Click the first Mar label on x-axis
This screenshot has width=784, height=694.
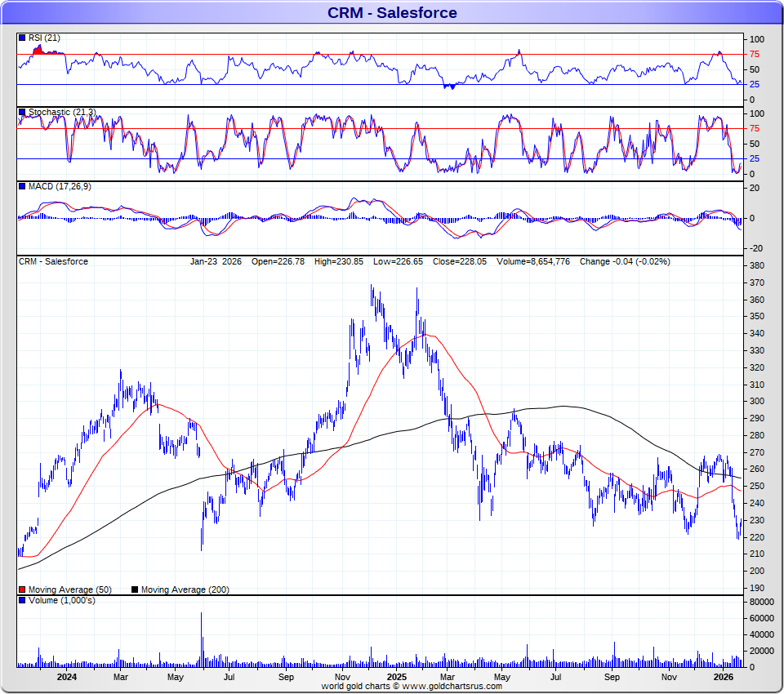coord(121,677)
